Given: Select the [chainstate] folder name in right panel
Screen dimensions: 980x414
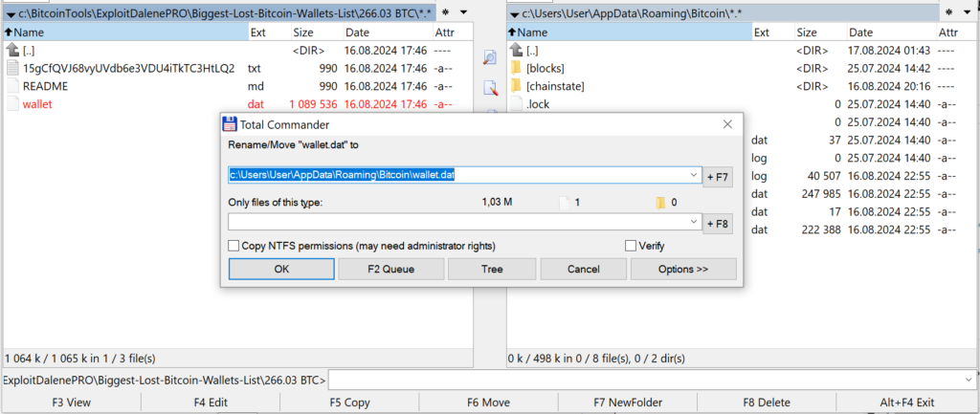Looking at the screenshot, I should pos(555,86).
